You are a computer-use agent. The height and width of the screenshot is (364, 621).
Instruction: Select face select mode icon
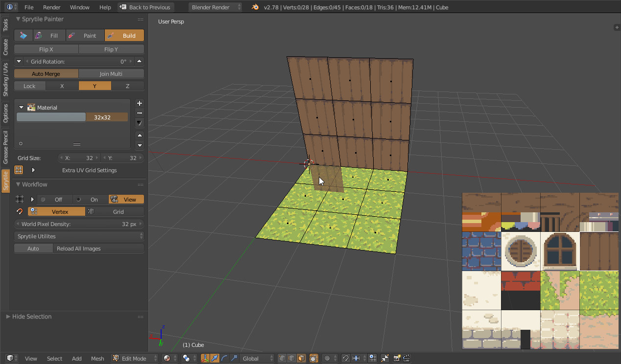[301, 358]
